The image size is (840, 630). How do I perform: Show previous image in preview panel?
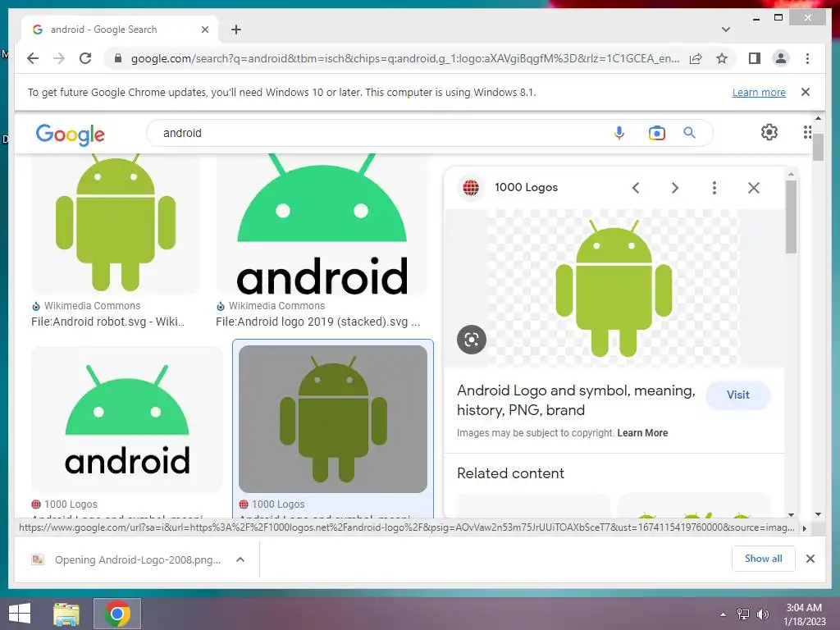click(x=636, y=188)
